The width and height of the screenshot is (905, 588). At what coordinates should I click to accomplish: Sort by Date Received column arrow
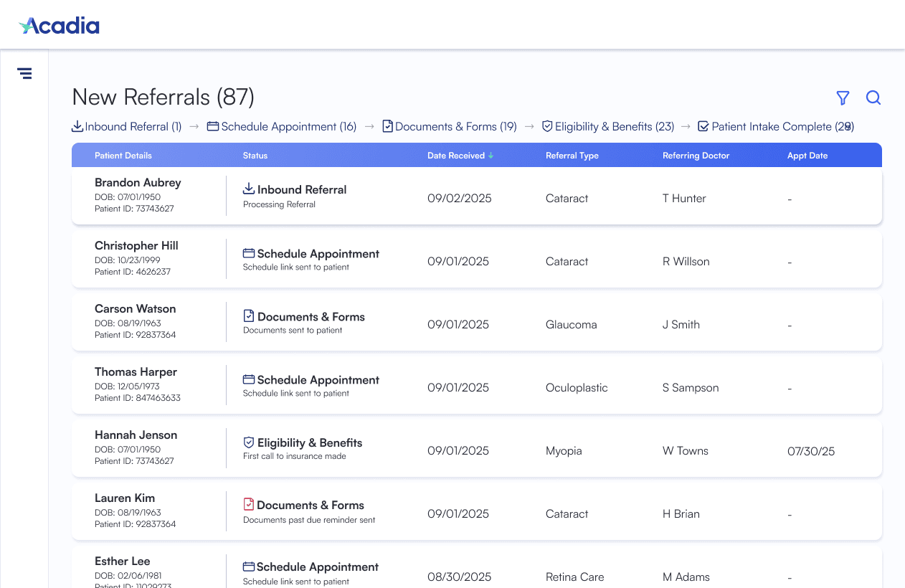[491, 156]
